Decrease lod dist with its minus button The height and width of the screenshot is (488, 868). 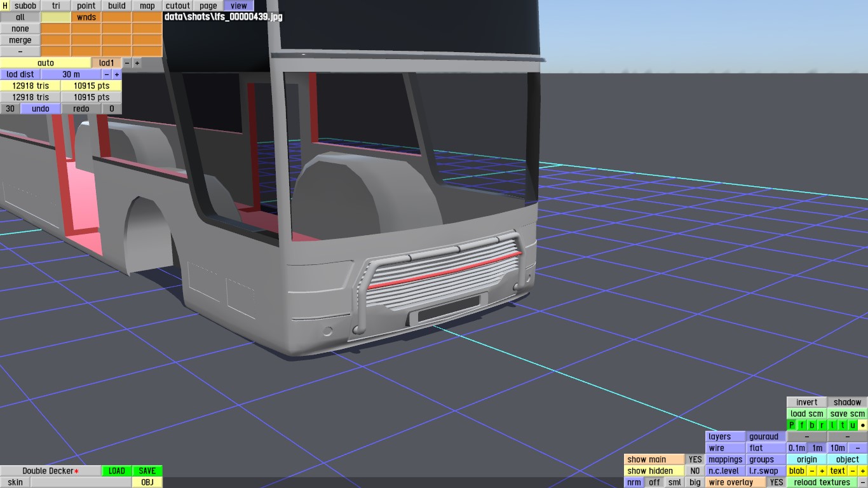tap(107, 74)
